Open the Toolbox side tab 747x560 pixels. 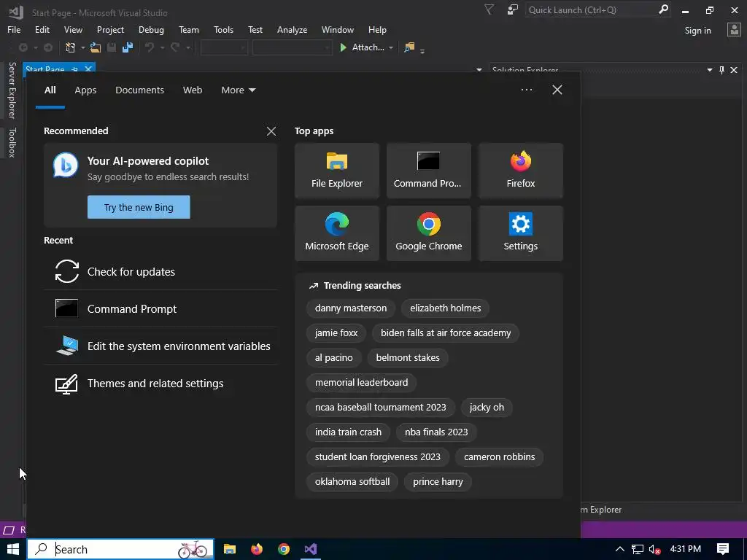12,142
